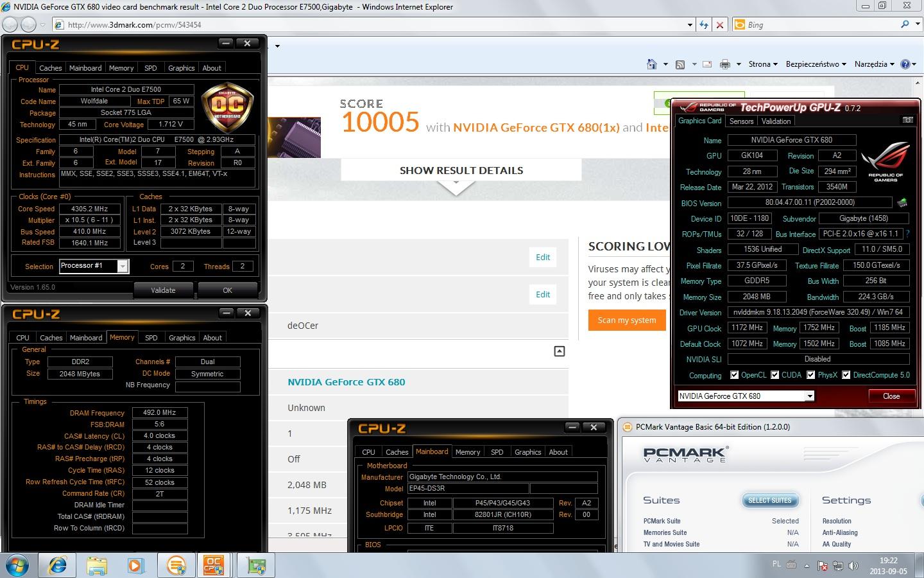Click the orange PCMark Vantage taskbar icon

click(175, 565)
